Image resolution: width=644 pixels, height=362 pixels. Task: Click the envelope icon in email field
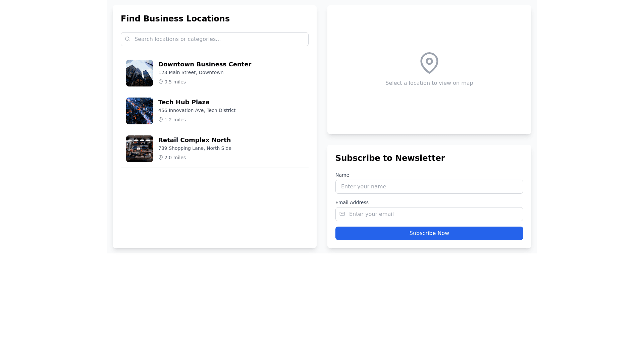tap(342, 214)
